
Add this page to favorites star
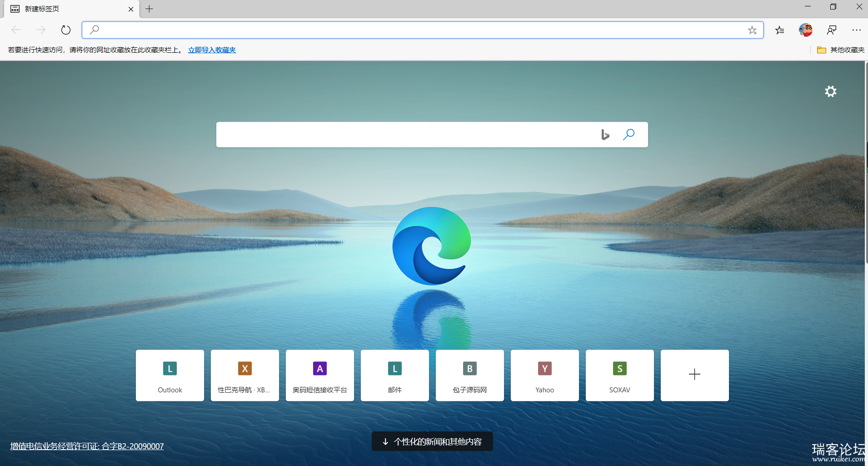[752, 30]
